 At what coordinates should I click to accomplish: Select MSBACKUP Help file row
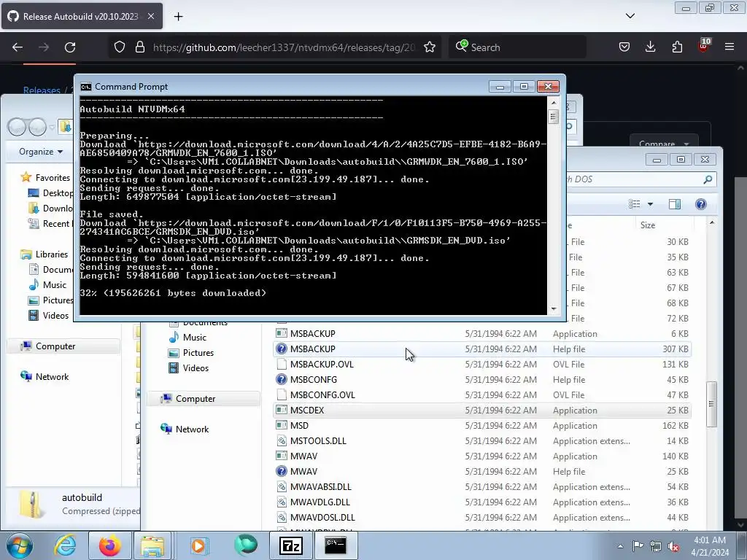(x=482, y=349)
